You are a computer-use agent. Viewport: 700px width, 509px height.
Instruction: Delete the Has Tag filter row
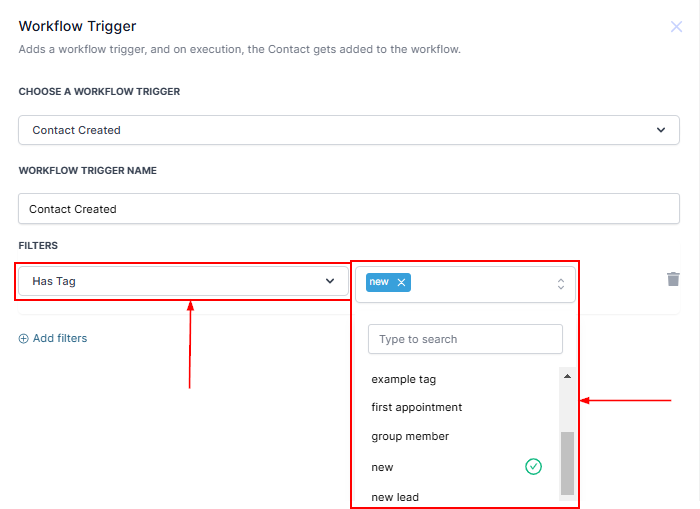[673, 279]
